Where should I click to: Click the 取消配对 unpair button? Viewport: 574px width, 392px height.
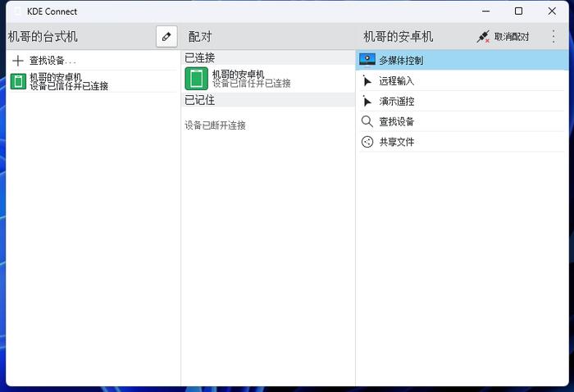click(503, 37)
